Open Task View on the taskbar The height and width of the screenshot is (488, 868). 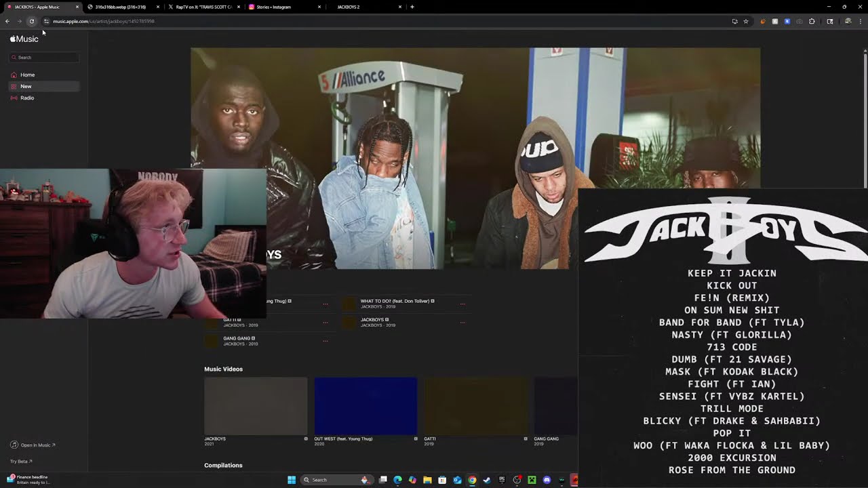click(383, 480)
